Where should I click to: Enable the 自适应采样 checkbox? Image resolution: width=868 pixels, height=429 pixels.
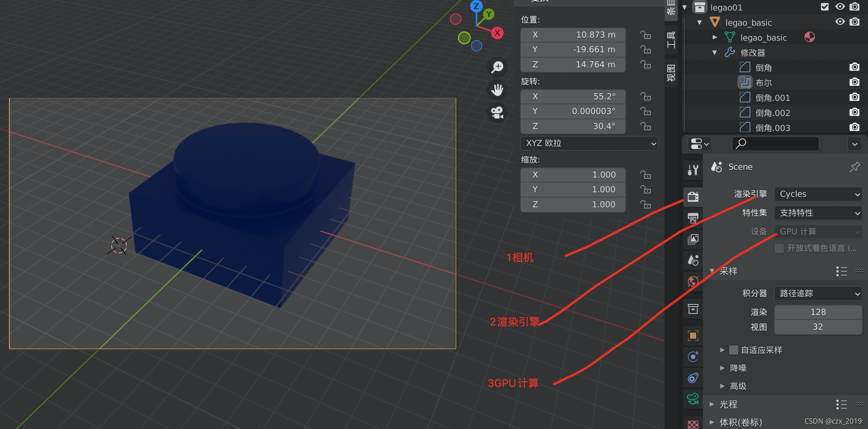tap(733, 350)
